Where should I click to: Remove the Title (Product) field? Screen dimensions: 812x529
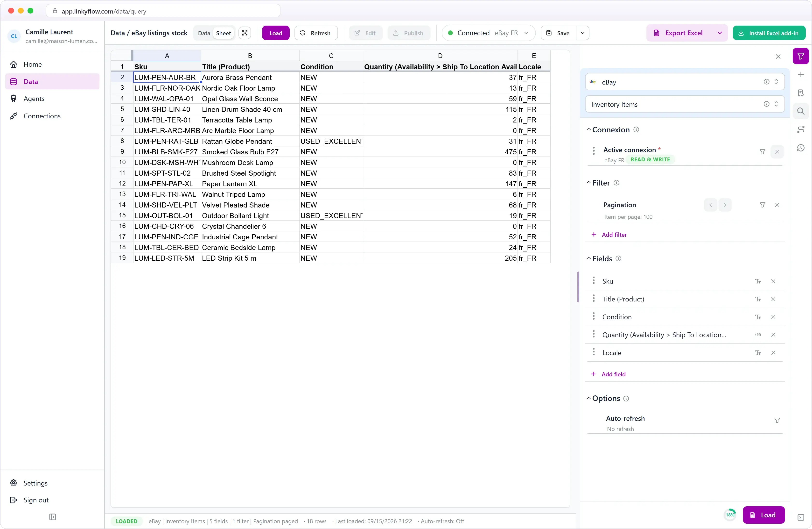pyautogui.click(x=773, y=299)
